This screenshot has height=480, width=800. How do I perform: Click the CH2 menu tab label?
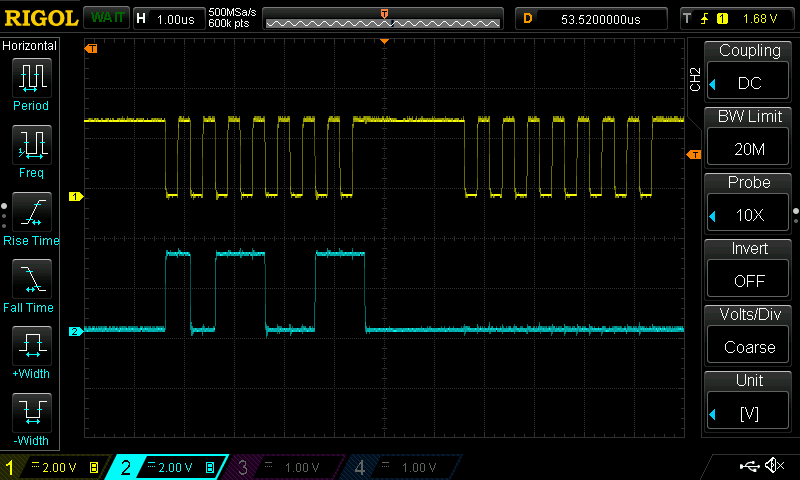tap(695, 79)
